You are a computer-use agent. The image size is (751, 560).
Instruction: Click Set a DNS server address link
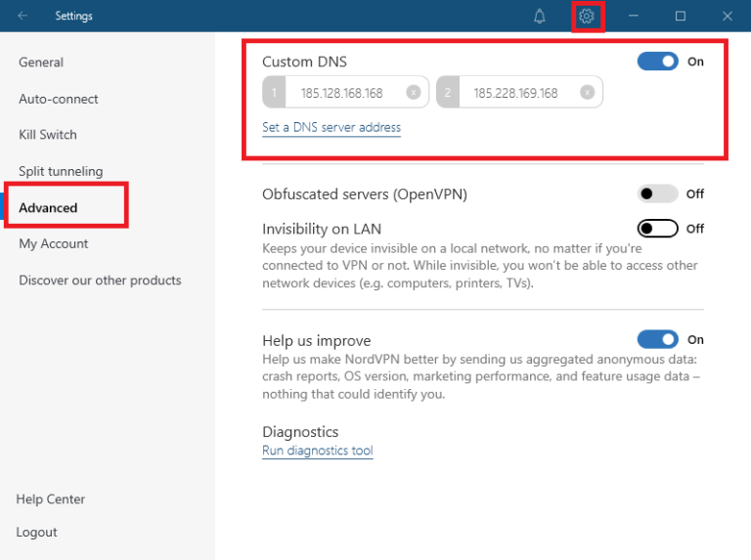point(331,127)
